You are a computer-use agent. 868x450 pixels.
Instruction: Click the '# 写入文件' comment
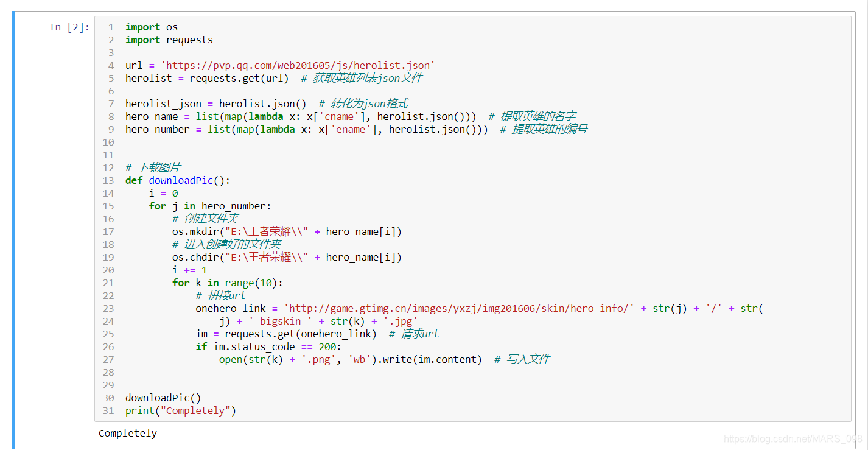tap(522, 359)
